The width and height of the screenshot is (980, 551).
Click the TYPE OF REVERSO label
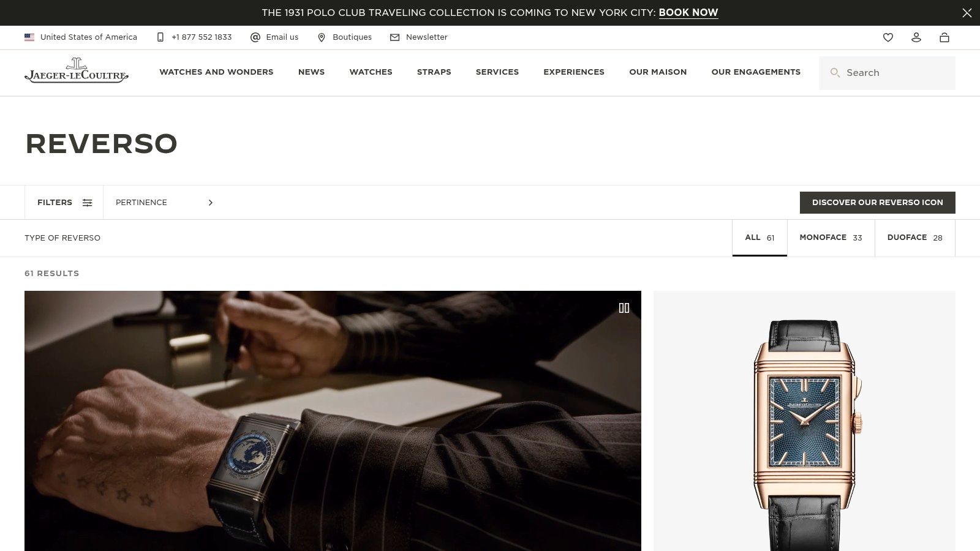click(x=62, y=238)
